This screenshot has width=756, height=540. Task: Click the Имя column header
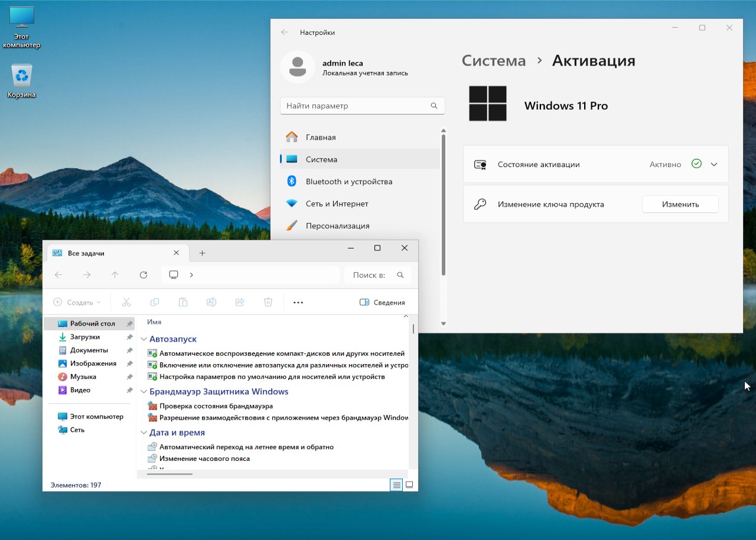click(x=154, y=322)
